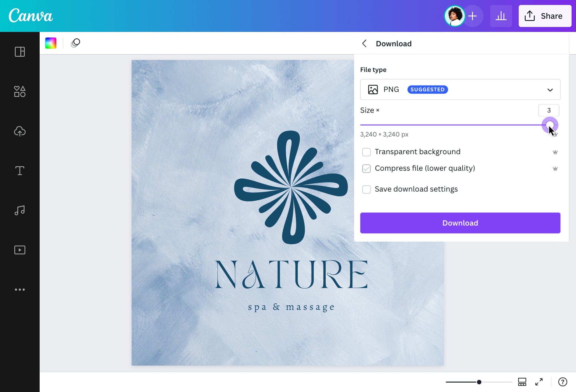Select the Elements sidebar icon
The image size is (576, 392).
pos(20,92)
